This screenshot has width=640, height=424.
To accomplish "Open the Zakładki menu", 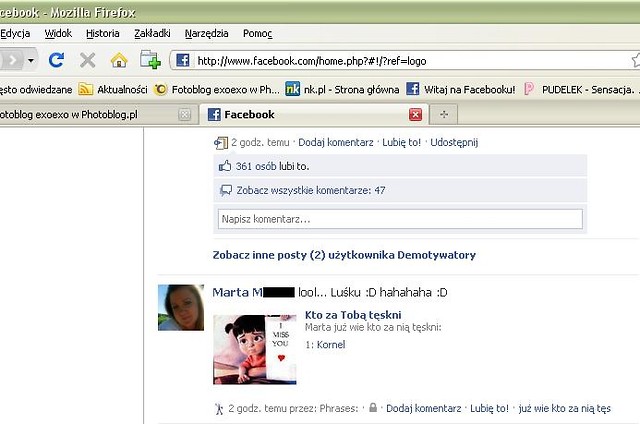I will 152,33.
